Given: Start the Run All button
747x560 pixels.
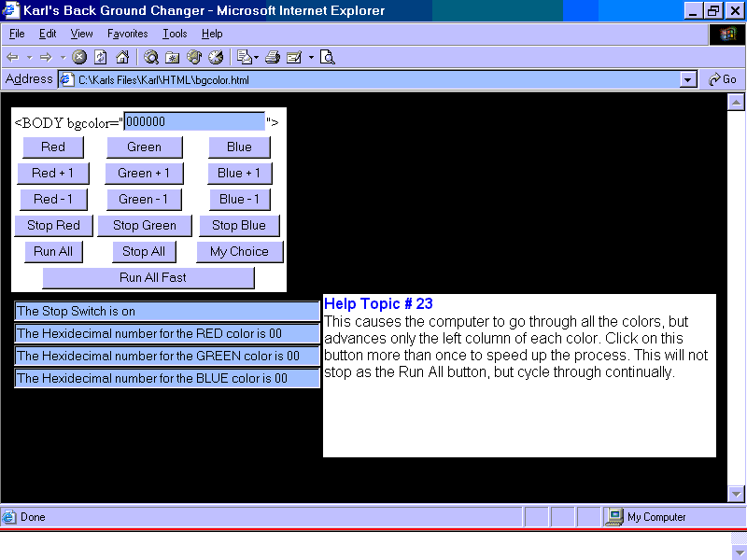Looking at the screenshot, I should tap(53, 252).
